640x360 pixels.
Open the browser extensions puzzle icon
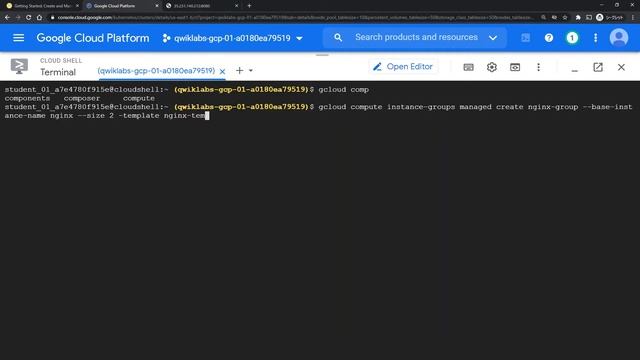578,18
